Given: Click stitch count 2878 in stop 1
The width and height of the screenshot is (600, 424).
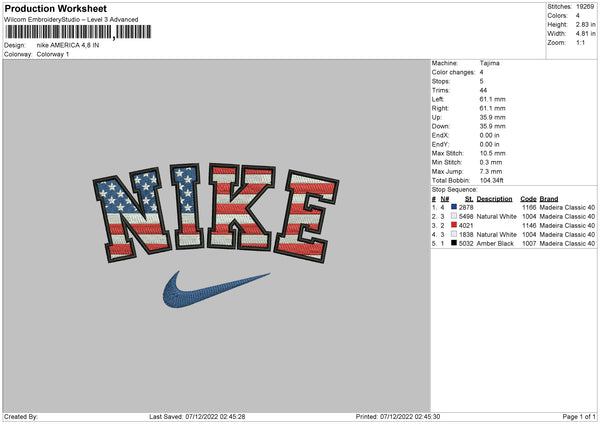Looking at the screenshot, I should pos(466,207).
